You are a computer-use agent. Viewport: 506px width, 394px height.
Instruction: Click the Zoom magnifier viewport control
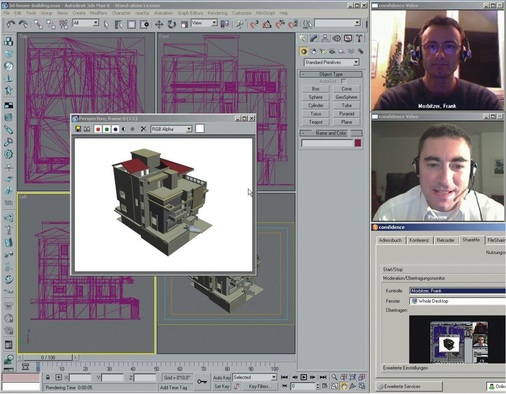(334, 377)
